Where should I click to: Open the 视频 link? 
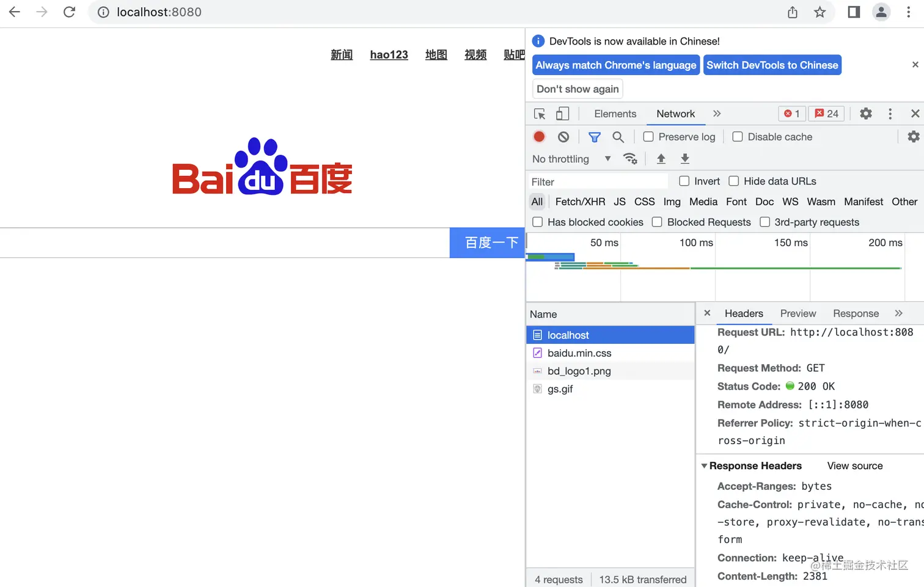475,54
